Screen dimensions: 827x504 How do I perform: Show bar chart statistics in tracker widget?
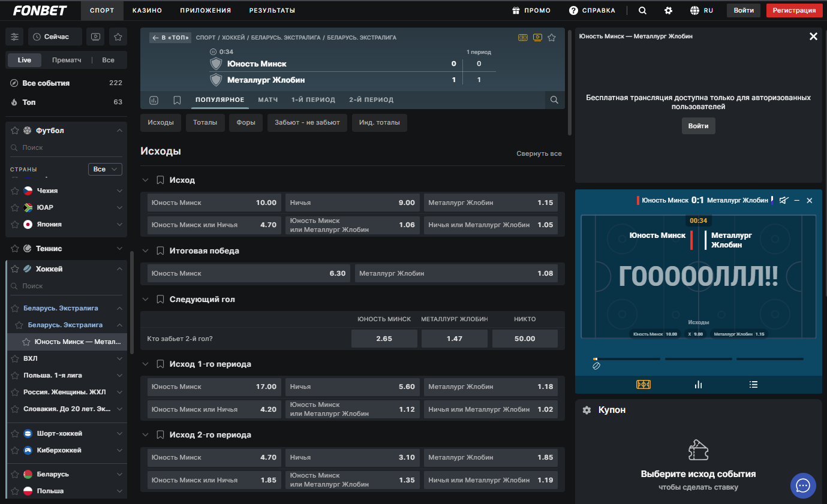click(x=698, y=385)
